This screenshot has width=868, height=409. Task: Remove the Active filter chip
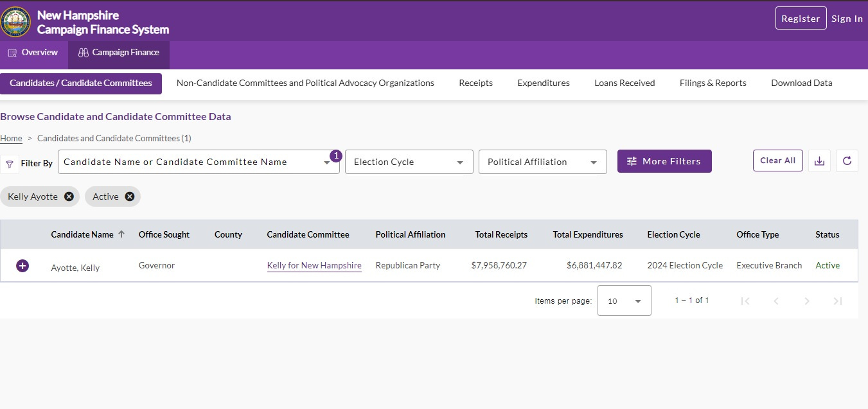click(x=129, y=196)
